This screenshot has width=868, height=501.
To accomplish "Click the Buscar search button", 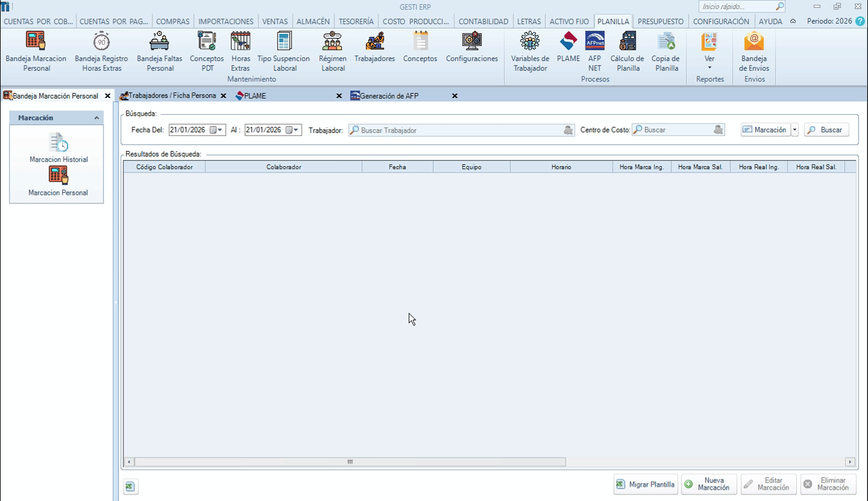I will point(826,130).
